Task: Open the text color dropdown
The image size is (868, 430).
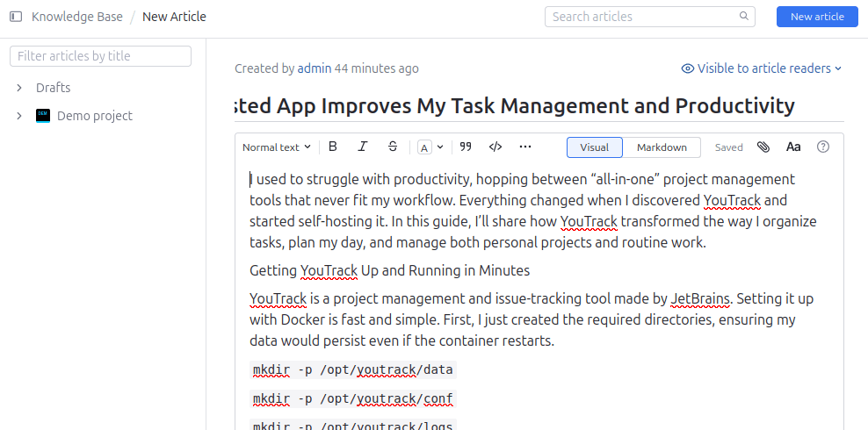Action: pyautogui.click(x=430, y=147)
